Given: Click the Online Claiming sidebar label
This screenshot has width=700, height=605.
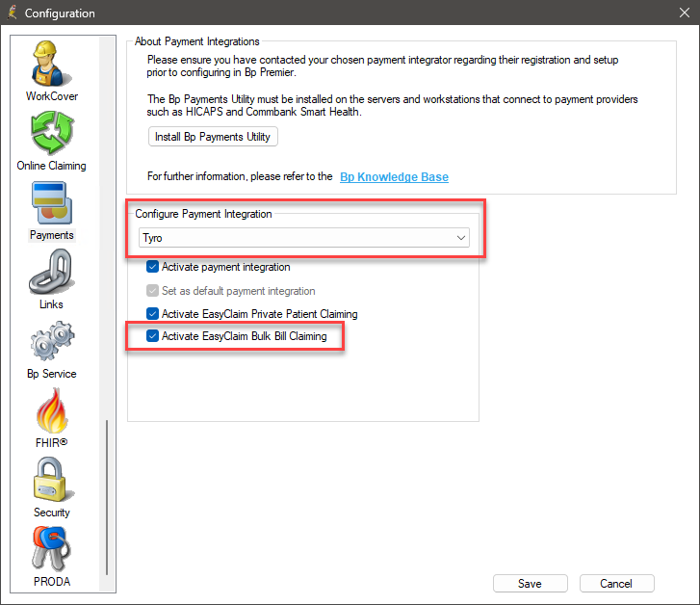Looking at the screenshot, I should pos(52,166).
